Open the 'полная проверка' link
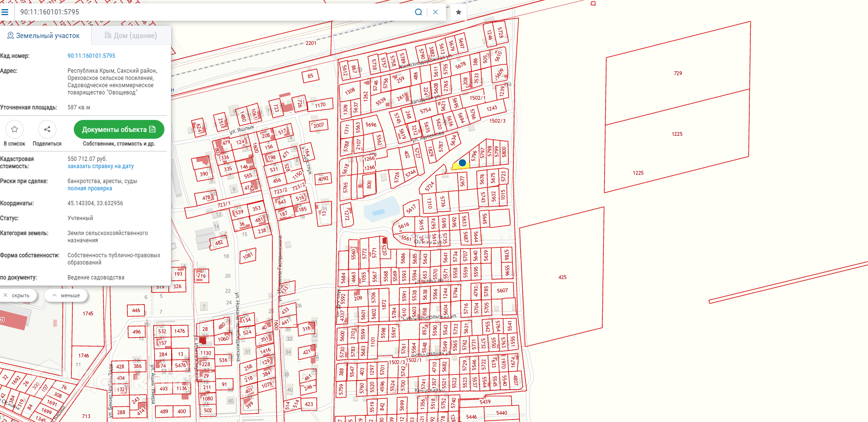 point(90,188)
